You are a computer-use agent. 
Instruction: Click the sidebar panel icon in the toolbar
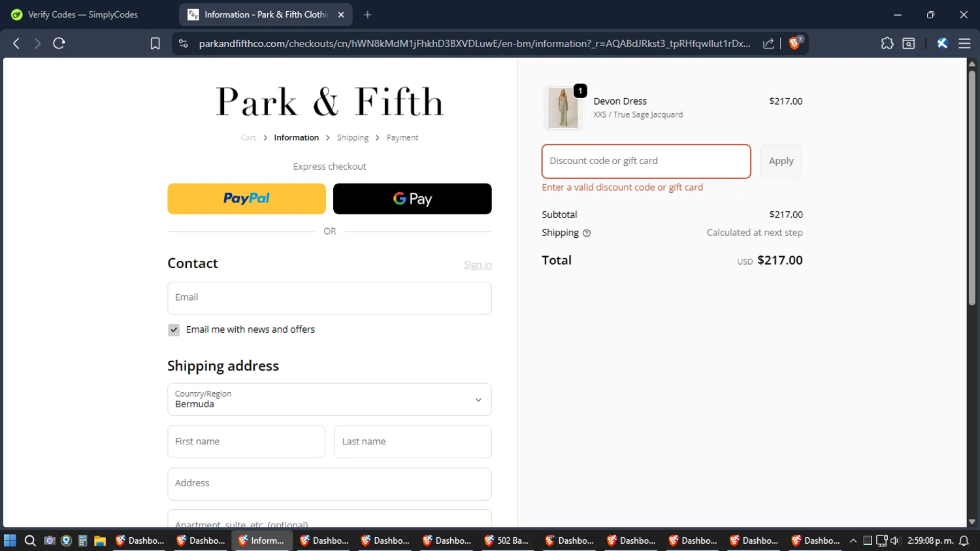(908, 43)
